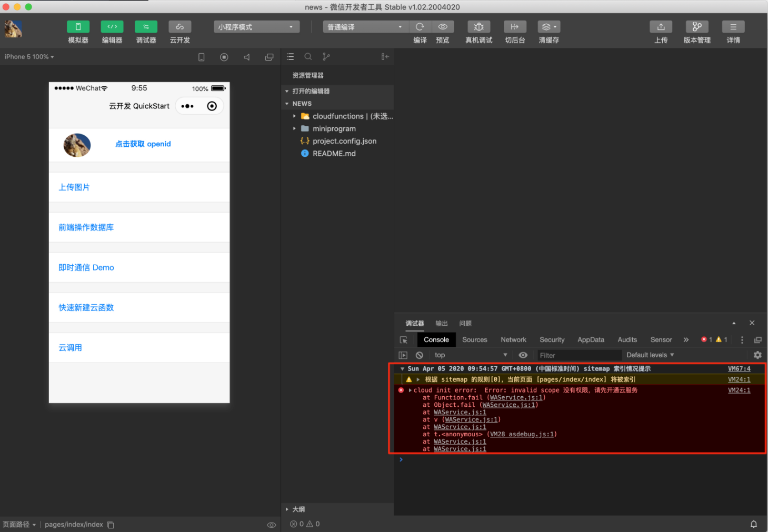Select the AppData devtools tab

(591, 340)
